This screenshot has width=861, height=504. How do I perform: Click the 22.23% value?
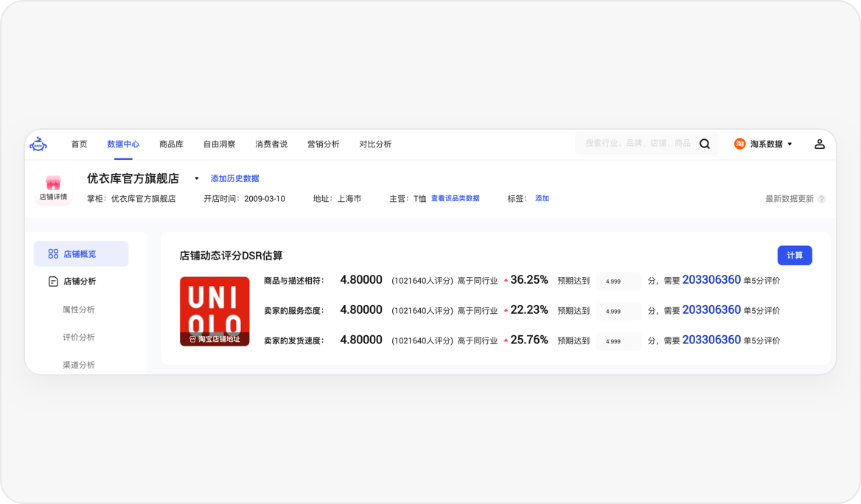pos(529,309)
